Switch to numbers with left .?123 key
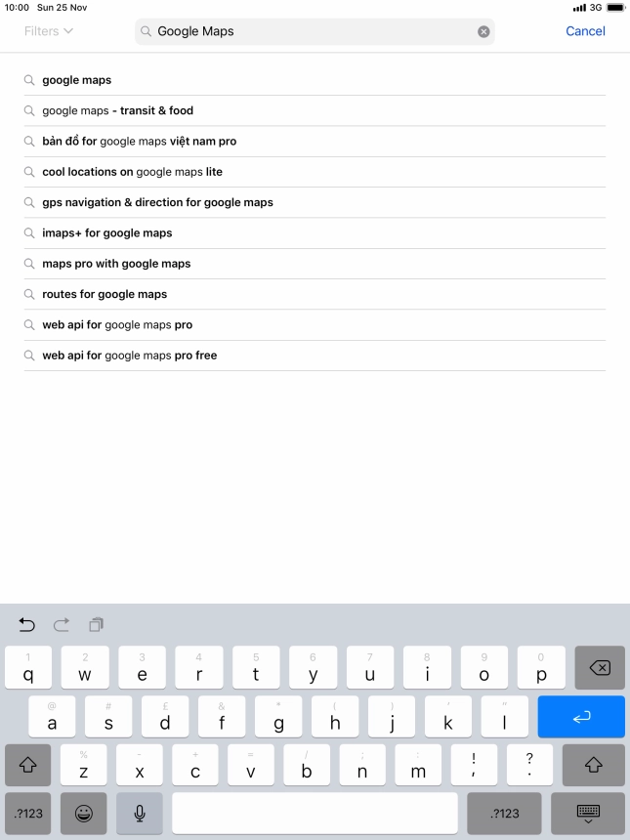The width and height of the screenshot is (630, 840). [28, 814]
